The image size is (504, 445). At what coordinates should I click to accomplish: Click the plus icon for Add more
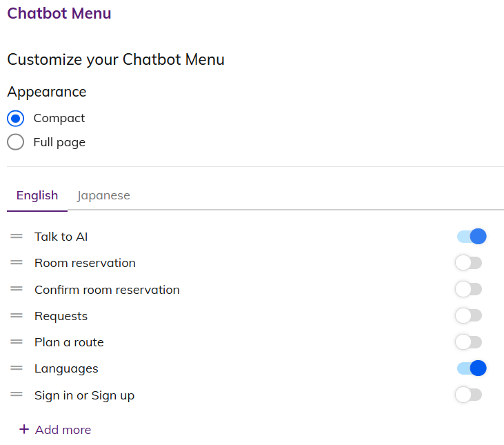(24, 430)
